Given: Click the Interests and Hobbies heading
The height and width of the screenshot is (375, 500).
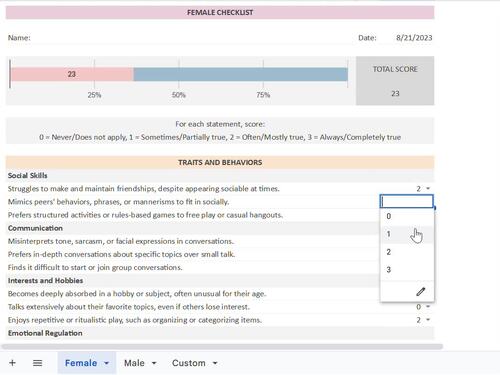Looking at the screenshot, I should [x=45, y=280].
